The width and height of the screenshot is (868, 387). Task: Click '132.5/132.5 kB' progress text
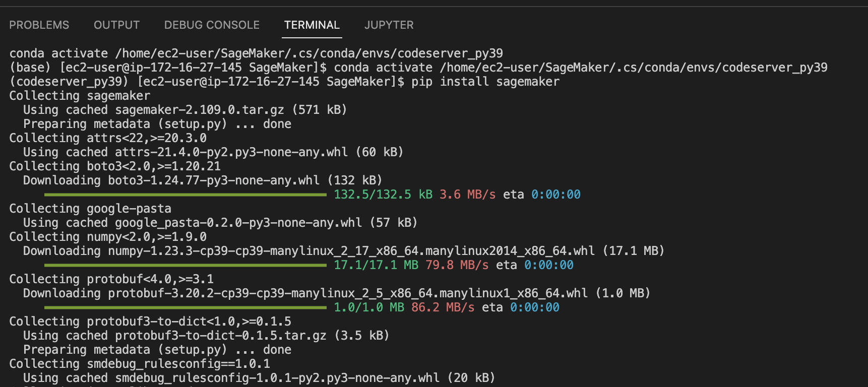tap(383, 195)
